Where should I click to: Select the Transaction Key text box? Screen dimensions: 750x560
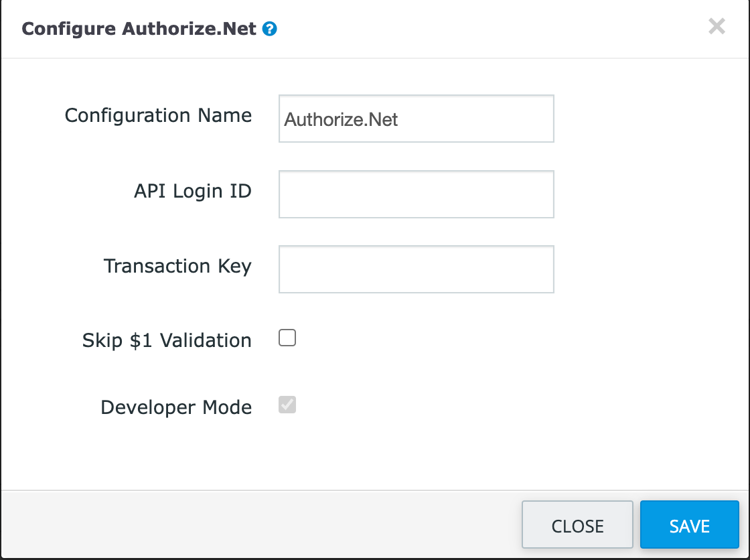tap(416, 269)
